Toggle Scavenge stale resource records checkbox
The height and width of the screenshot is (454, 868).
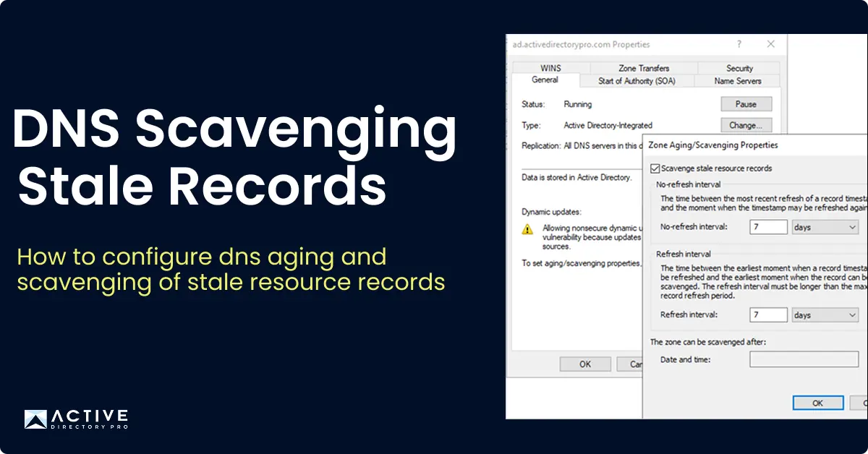(655, 168)
